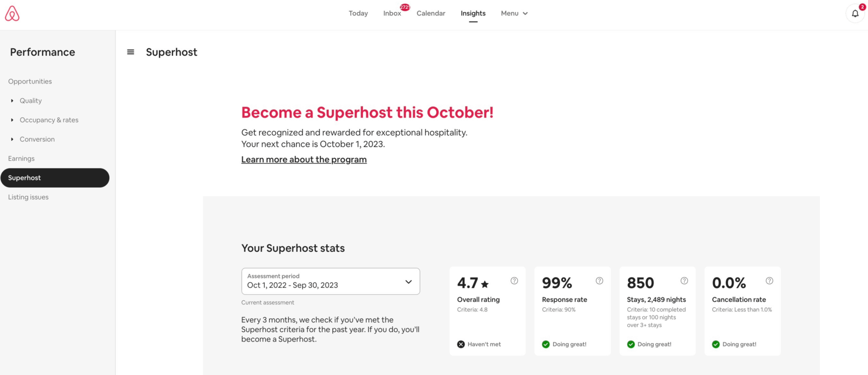Click the Airbnb logo icon
The width and height of the screenshot is (868, 375).
pos(12,14)
